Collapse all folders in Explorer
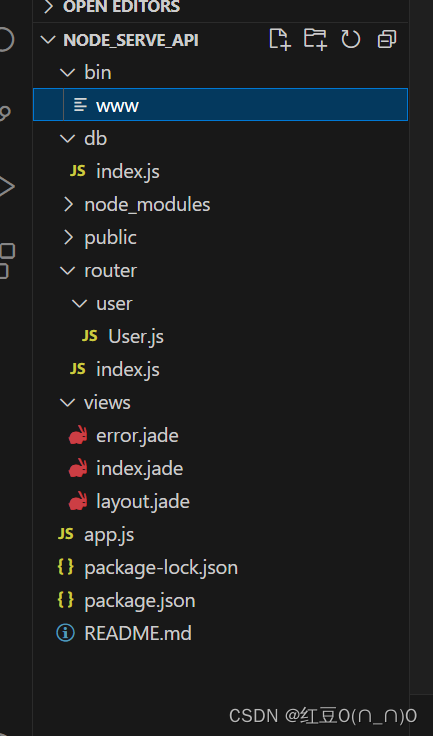The width and height of the screenshot is (433, 736). pos(387,39)
